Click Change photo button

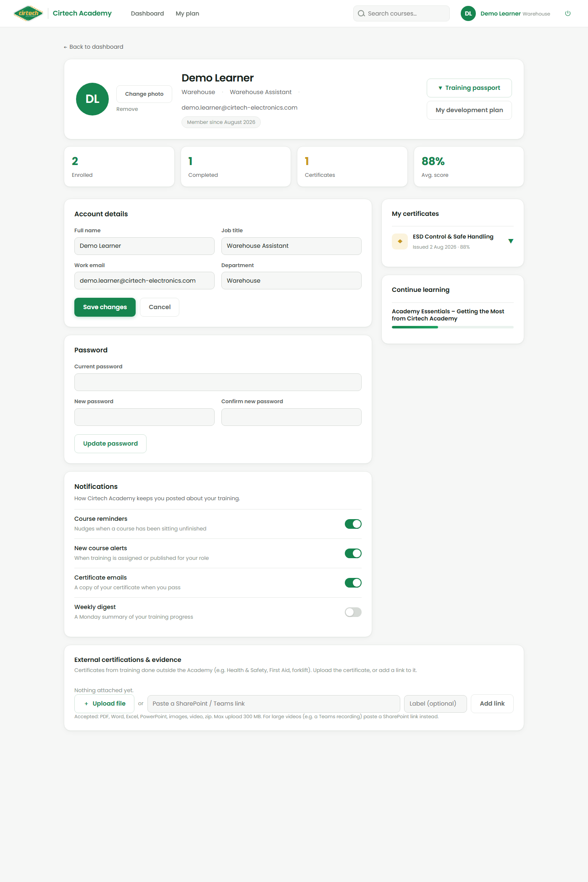coord(144,94)
